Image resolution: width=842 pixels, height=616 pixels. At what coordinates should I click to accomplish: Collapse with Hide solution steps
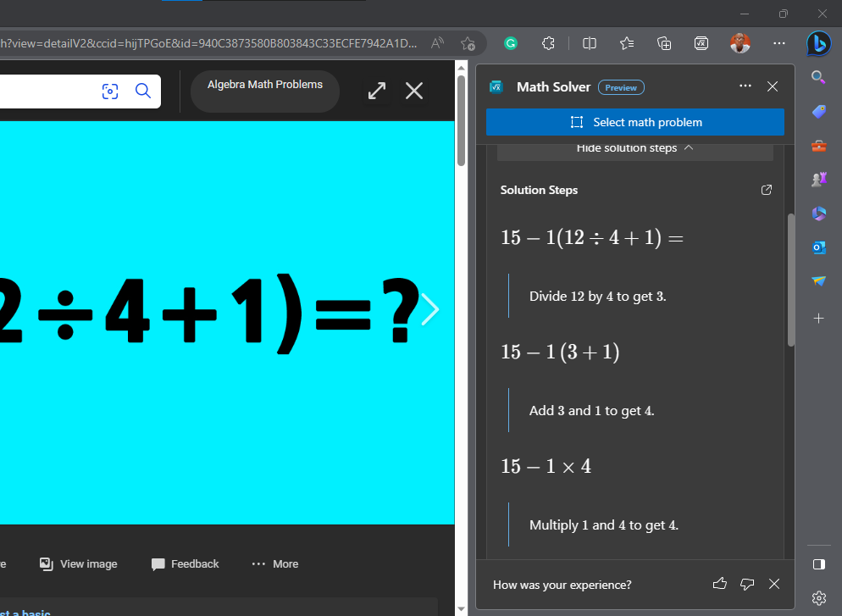(634, 148)
